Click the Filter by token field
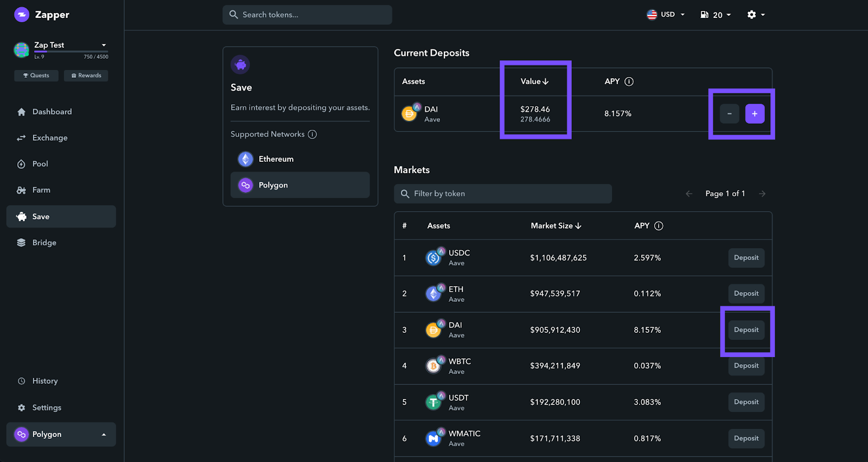This screenshot has height=462, width=868. tap(503, 194)
